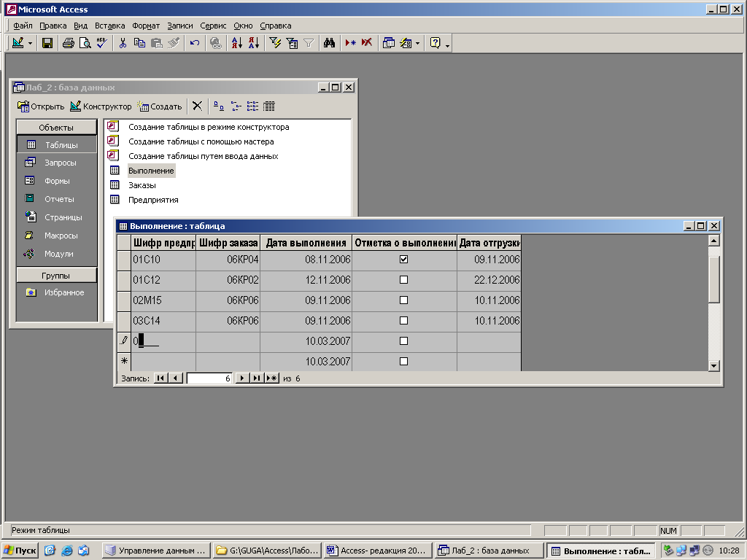Click the Undo arrow icon
Screen dimensions: 747x560
point(194,43)
